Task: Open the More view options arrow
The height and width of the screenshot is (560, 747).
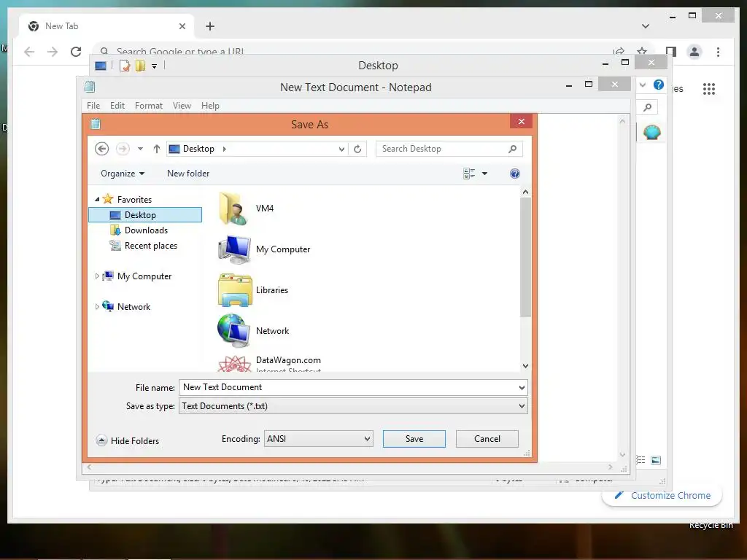Action: point(484,174)
